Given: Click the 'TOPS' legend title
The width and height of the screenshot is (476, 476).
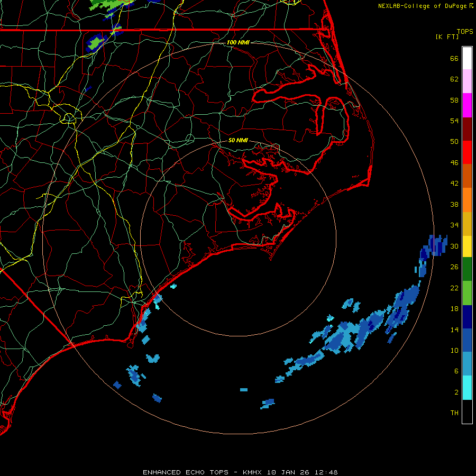Looking at the screenshot, I should pos(465,31).
